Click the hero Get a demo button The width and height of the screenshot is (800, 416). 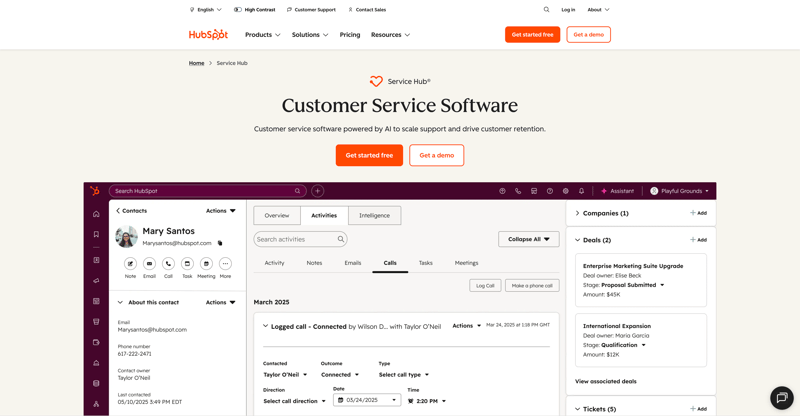[437, 155]
